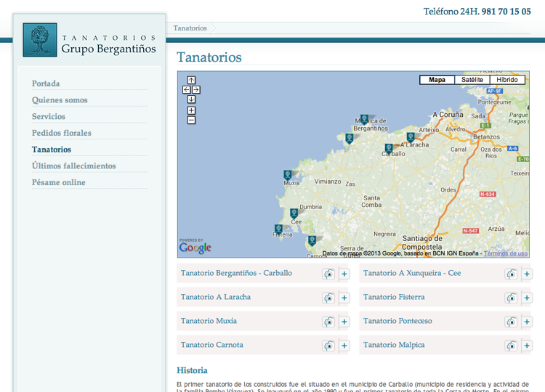
Task: Click the Fisterra map marker
Action: click(278, 229)
